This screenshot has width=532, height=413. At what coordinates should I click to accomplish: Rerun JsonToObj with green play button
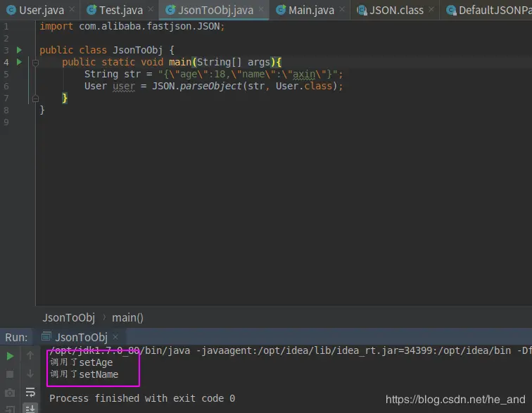click(x=10, y=356)
